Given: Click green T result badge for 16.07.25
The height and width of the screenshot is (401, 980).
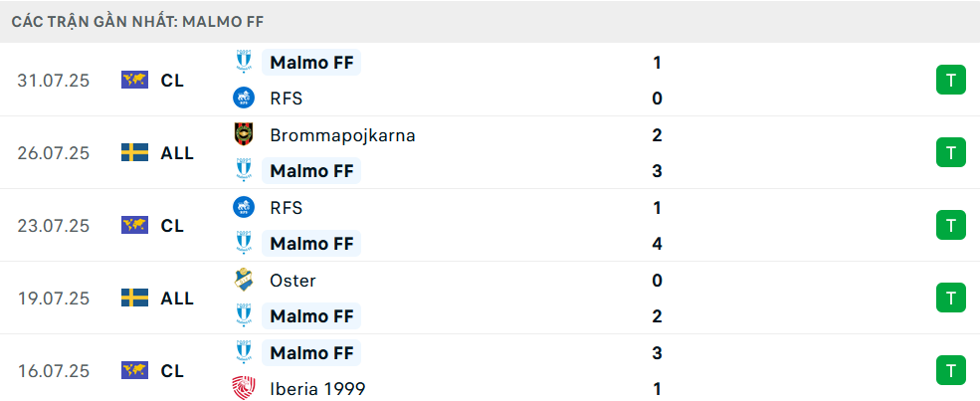Looking at the screenshot, I should point(950,370).
